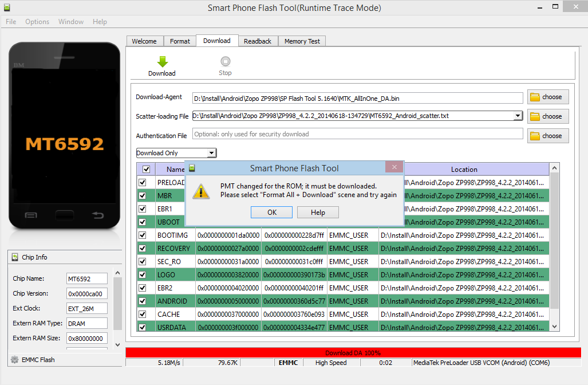Click Help in the PMT warning dialog

[318, 213]
